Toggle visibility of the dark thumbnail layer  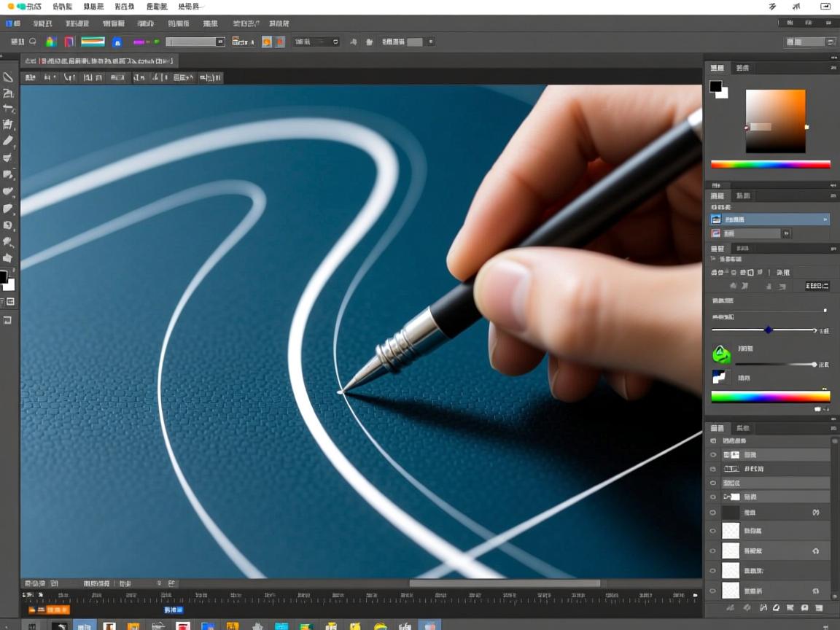713,513
